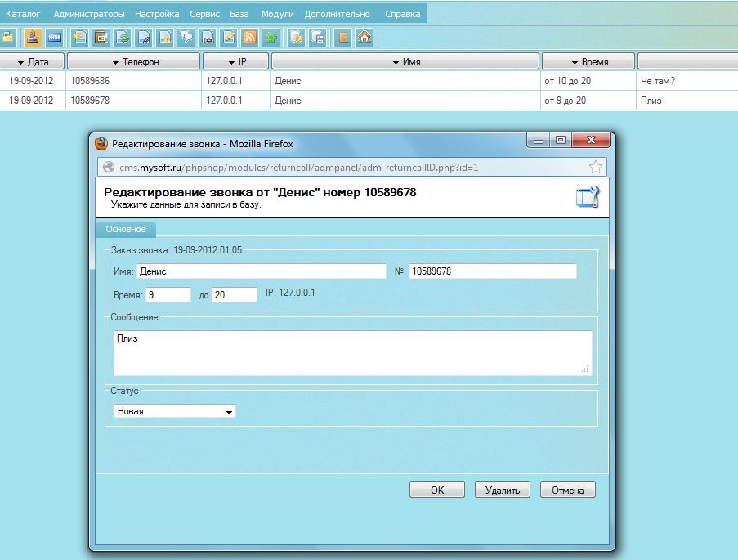The width and height of the screenshot is (738, 560).
Task: Sort by the Телефон column header
Action: [134, 61]
